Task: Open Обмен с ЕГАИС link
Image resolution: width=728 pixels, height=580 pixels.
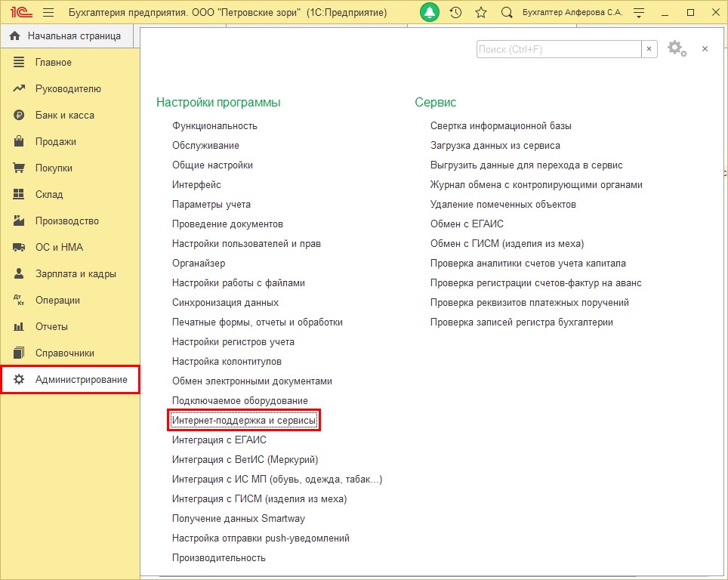Action: pyautogui.click(x=467, y=224)
